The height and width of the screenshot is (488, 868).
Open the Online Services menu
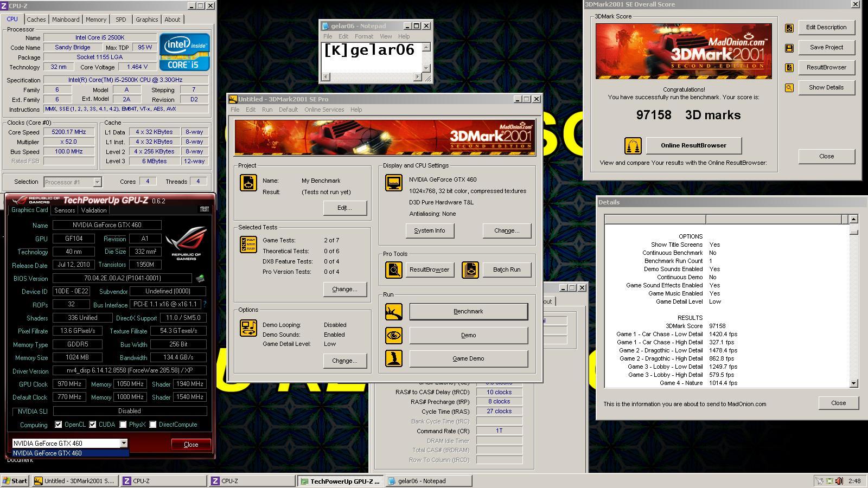[324, 110]
